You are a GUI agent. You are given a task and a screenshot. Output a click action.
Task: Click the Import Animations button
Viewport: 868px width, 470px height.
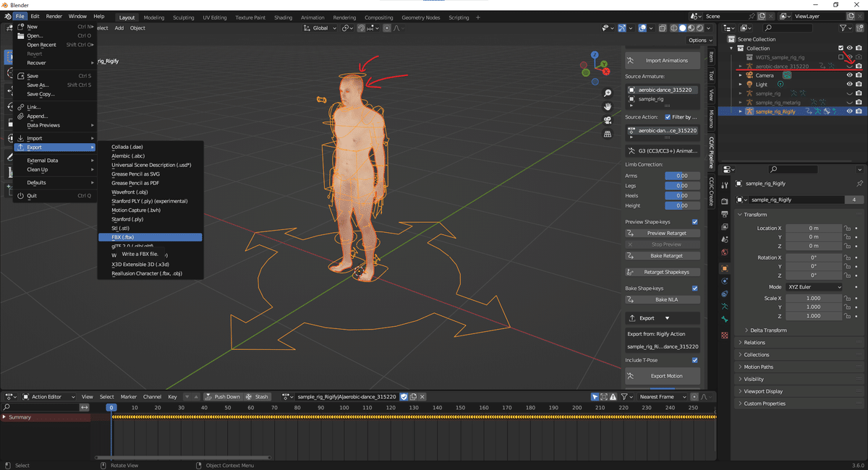coord(663,60)
